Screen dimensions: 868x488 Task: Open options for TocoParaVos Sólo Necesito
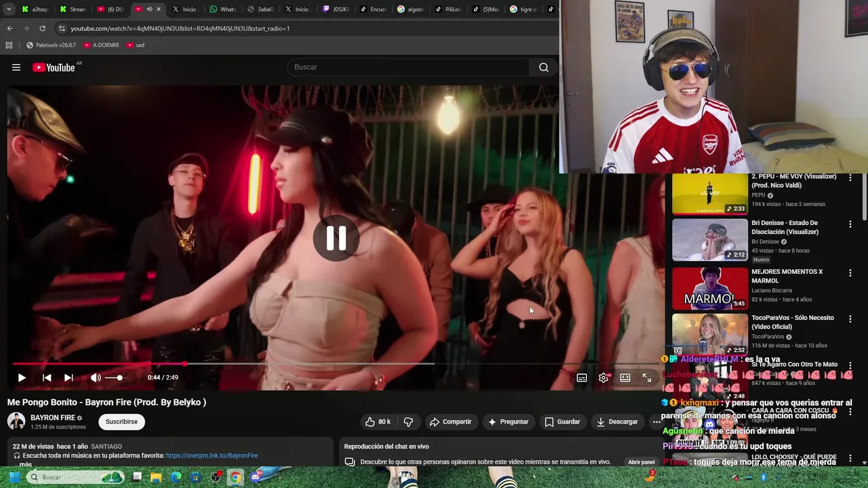click(x=850, y=319)
